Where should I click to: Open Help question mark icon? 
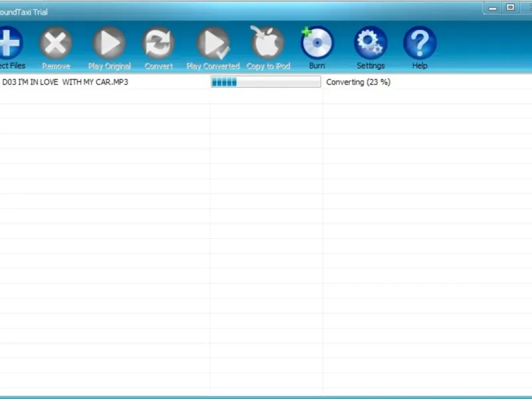420,43
